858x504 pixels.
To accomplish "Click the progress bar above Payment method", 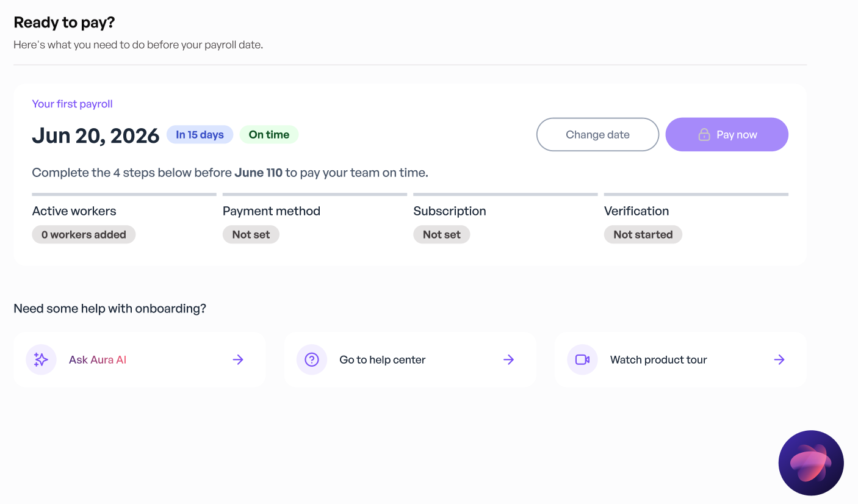I will click(315, 195).
